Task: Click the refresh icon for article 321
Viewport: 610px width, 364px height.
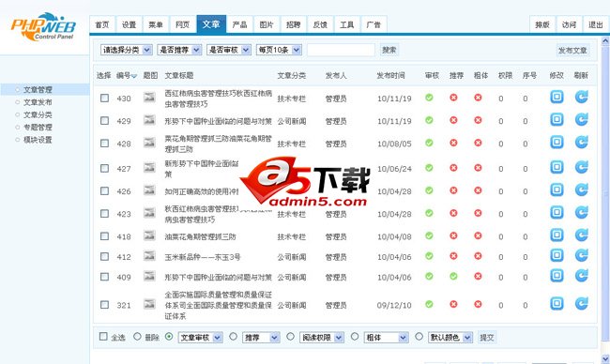Action: (582, 303)
